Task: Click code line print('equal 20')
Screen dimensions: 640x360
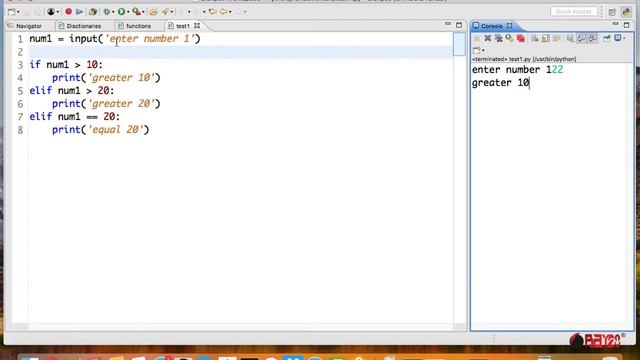Action: (100, 130)
